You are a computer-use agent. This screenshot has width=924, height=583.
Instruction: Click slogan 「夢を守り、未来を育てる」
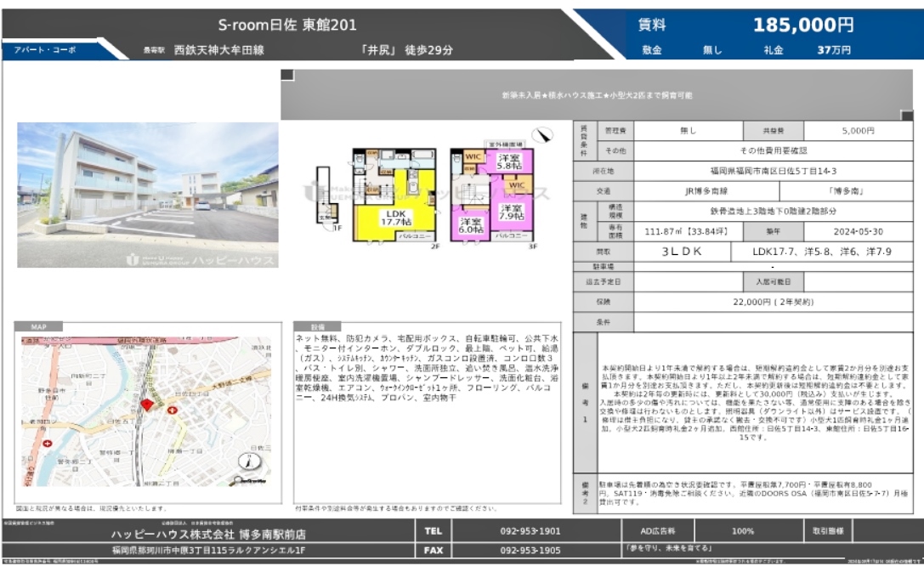coord(668,547)
